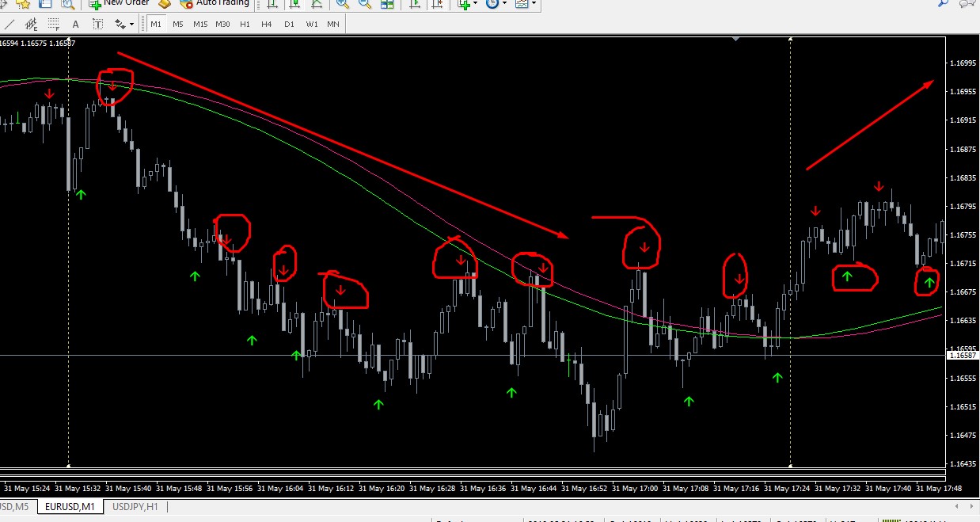Viewport: 980px width, 522px height.
Task: Select the M1 timeframe button
Action: (156, 25)
